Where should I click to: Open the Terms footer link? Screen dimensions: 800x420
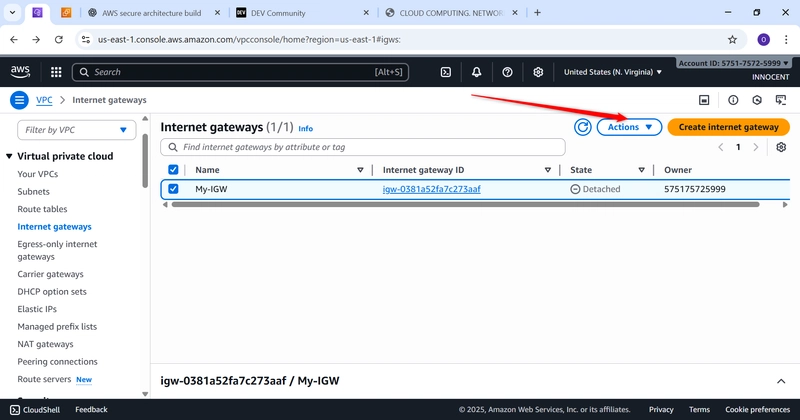699,409
